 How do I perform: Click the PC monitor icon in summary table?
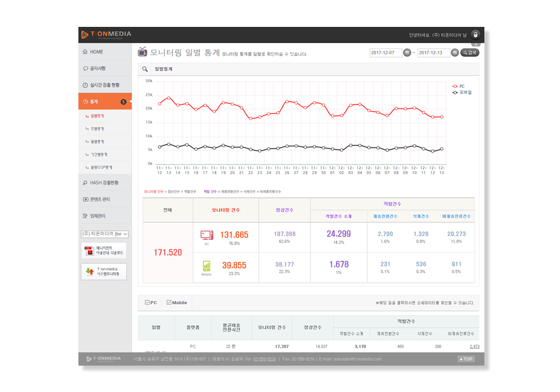[207, 235]
